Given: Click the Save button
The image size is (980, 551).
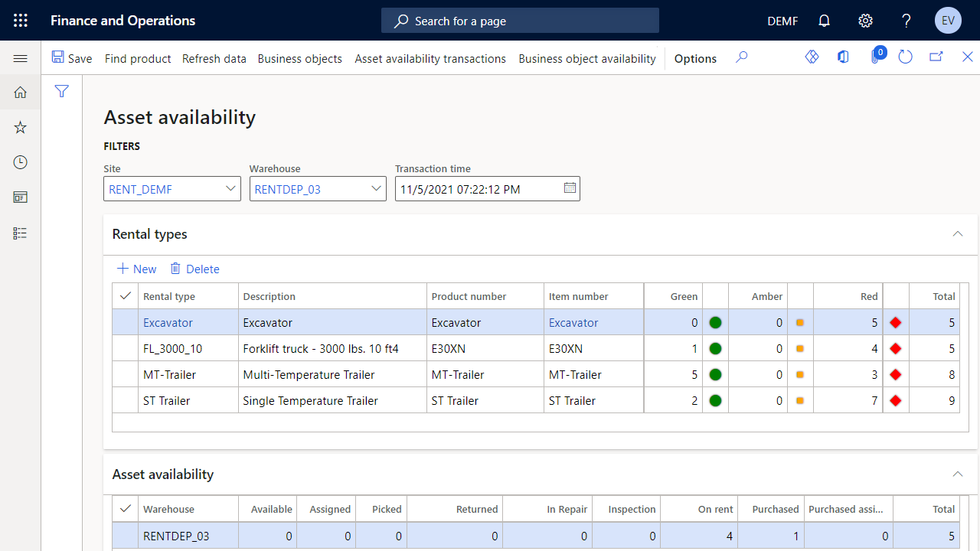Looking at the screenshot, I should (x=72, y=58).
